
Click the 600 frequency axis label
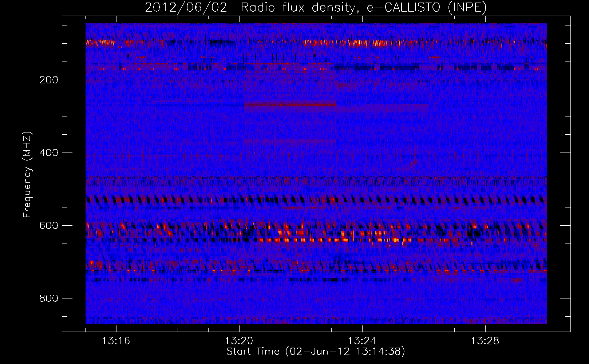pos(49,226)
